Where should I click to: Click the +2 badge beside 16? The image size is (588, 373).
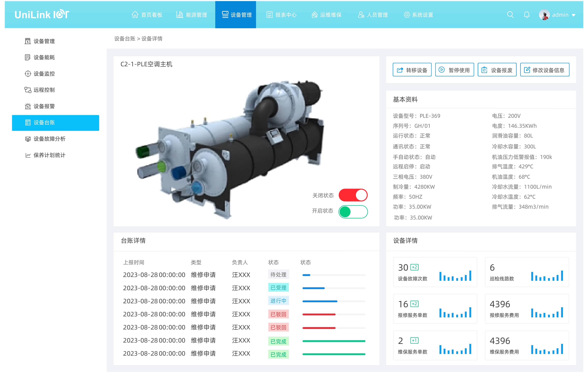(415, 304)
